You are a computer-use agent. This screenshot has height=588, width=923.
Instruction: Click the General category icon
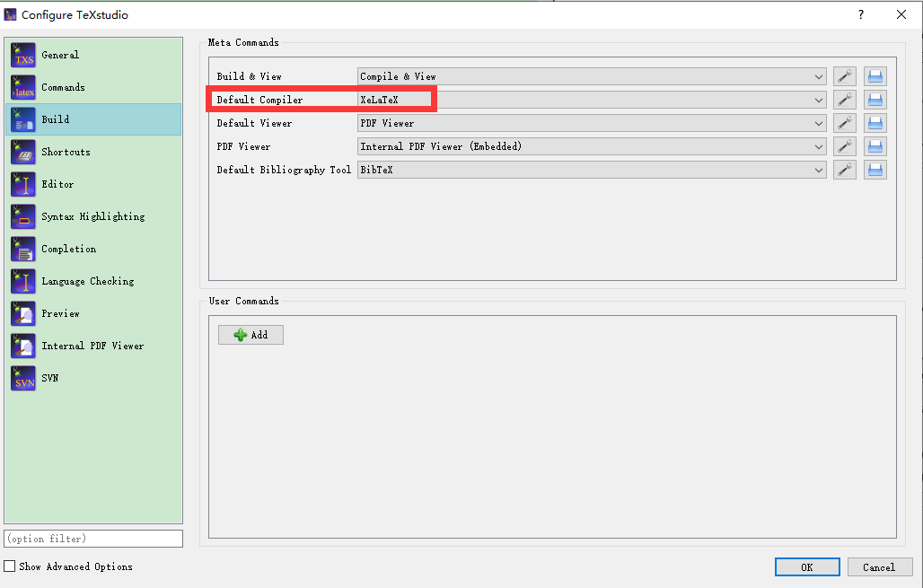coord(23,56)
